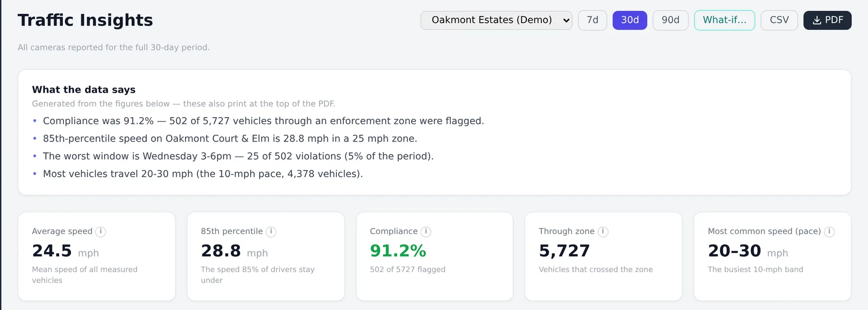Open the Oakmont Estates (Demo) site dropdown
This screenshot has width=868, height=310.
pyautogui.click(x=496, y=20)
